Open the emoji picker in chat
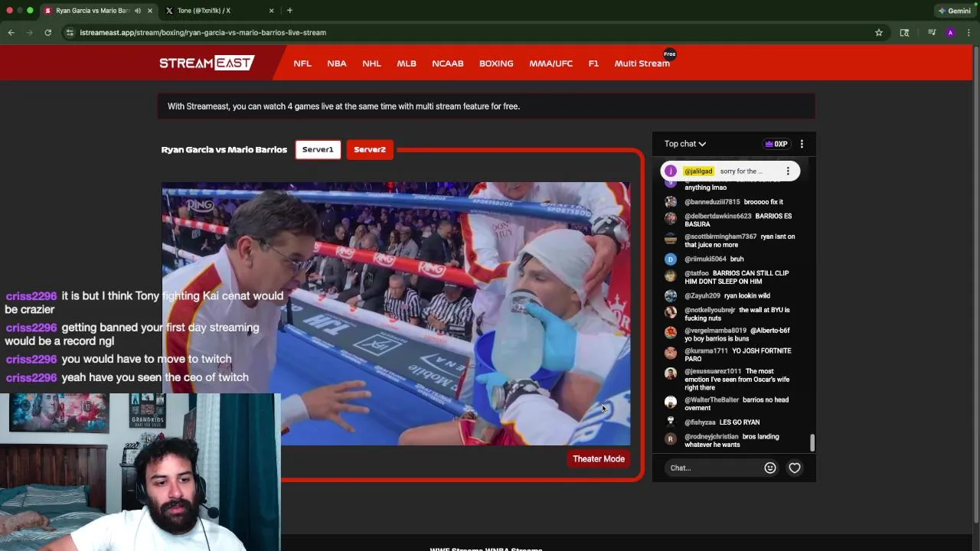 point(770,468)
